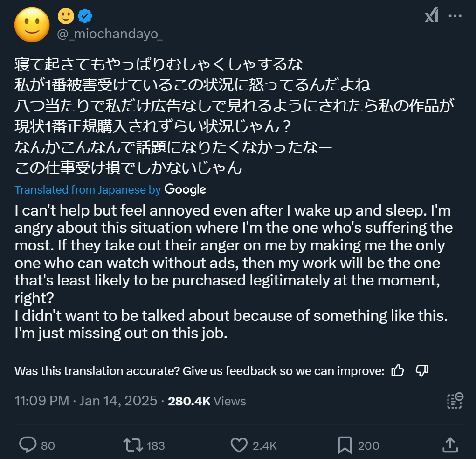View the 280.4K Views analytics

point(207,401)
